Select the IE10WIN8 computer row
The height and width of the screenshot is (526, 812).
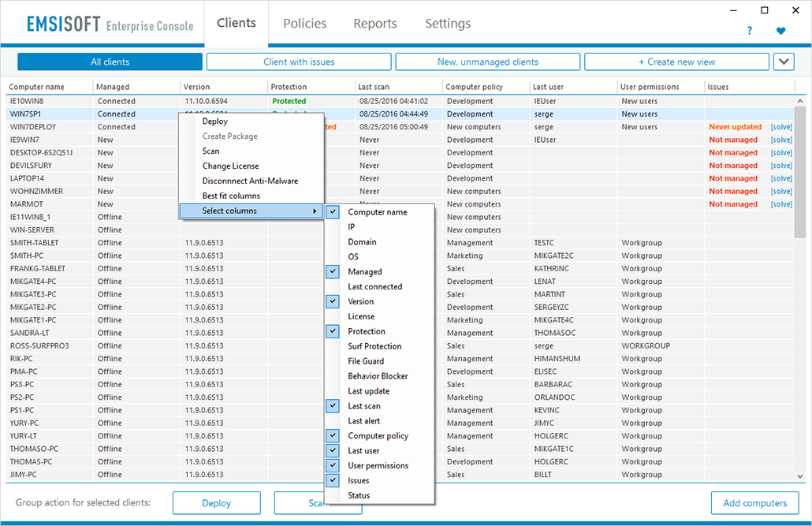(400, 101)
